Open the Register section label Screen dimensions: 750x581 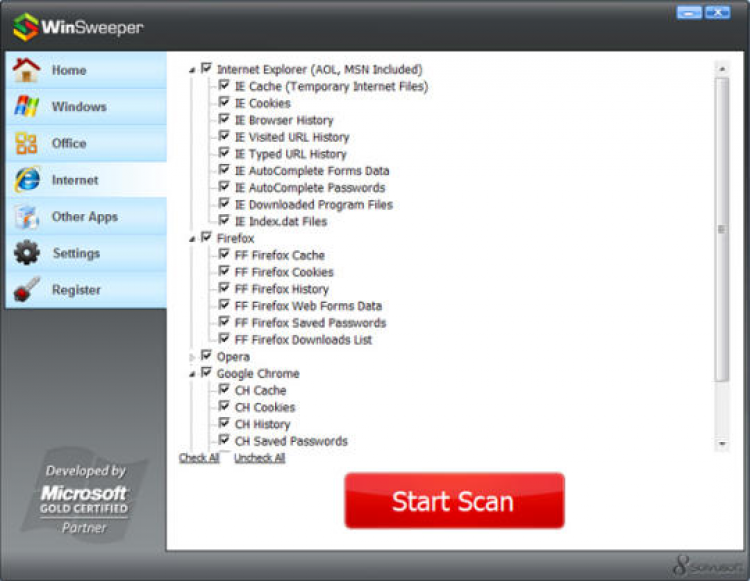77,290
